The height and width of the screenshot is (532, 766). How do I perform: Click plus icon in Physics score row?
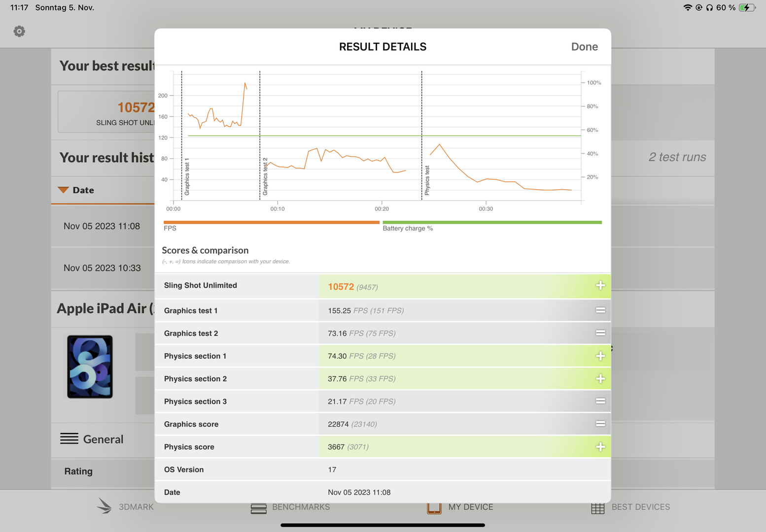[600, 447]
